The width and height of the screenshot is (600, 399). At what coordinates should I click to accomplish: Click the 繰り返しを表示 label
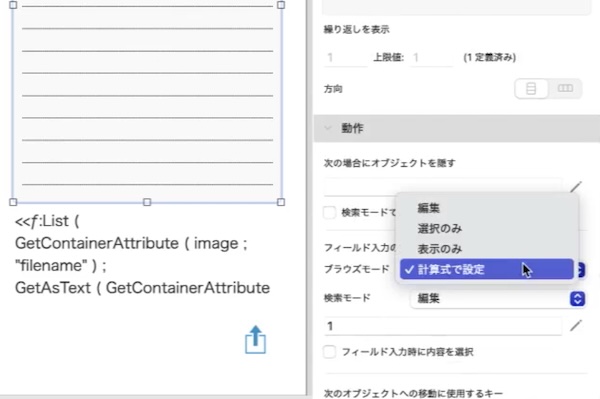pos(357,29)
